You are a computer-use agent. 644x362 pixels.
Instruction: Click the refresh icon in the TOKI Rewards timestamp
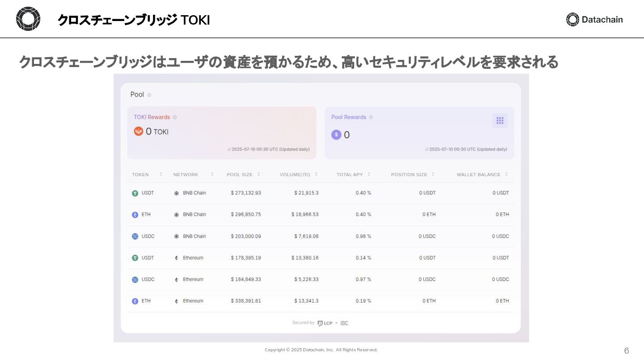coord(229,149)
